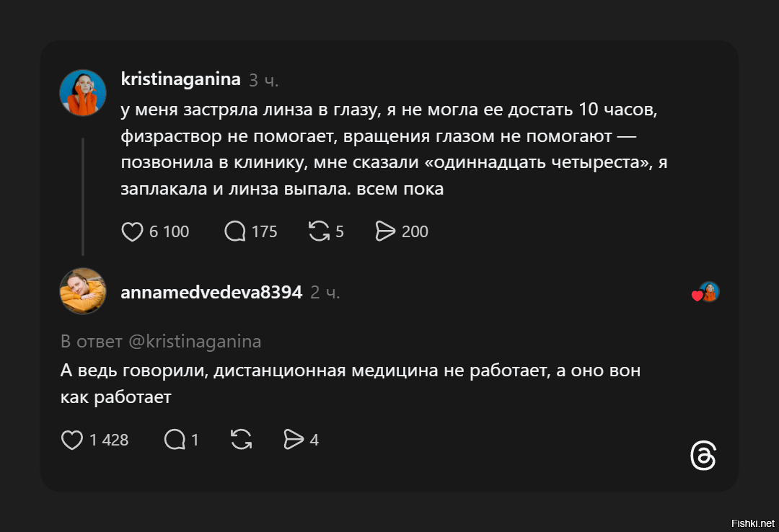Open the single comment on the reply
The image size is (779, 532).
point(173,440)
